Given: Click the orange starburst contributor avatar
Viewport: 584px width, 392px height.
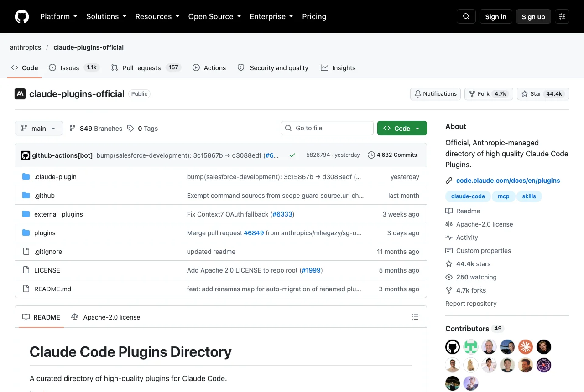Looking at the screenshot, I should 526,347.
